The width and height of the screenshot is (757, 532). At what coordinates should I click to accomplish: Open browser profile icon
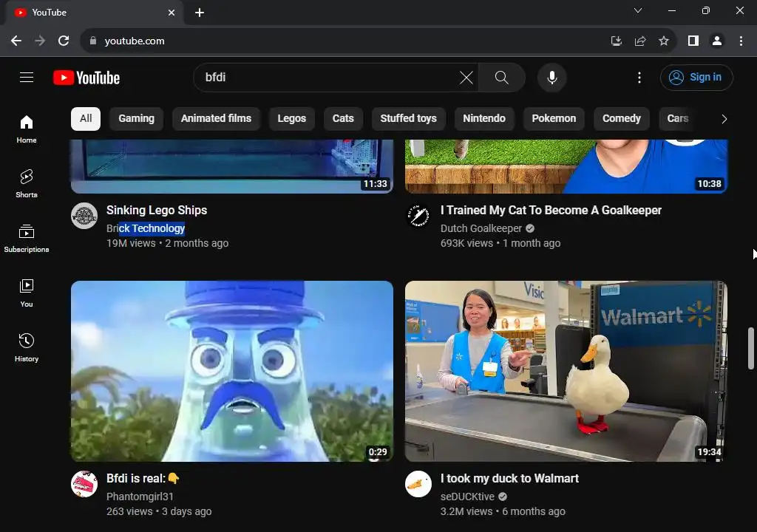[717, 41]
